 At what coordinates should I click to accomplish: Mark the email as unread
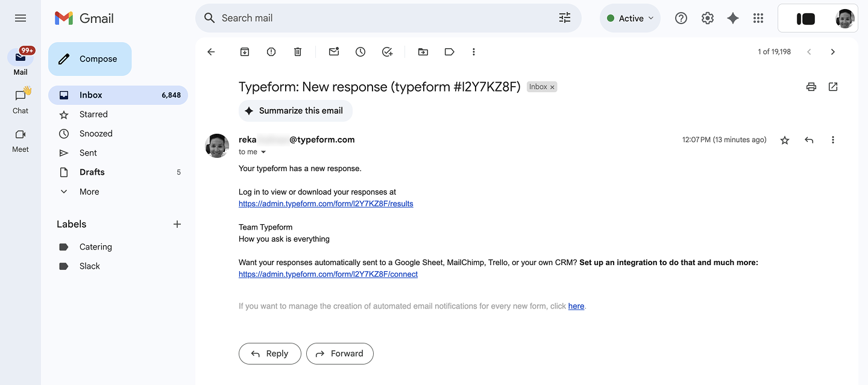click(x=334, y=52)
